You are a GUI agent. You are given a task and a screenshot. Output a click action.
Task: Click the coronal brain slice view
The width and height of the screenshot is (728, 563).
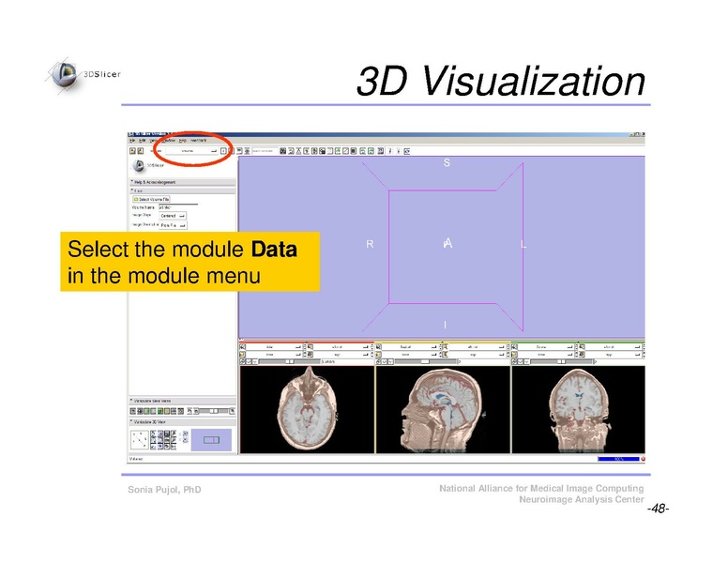coord(579,409)
